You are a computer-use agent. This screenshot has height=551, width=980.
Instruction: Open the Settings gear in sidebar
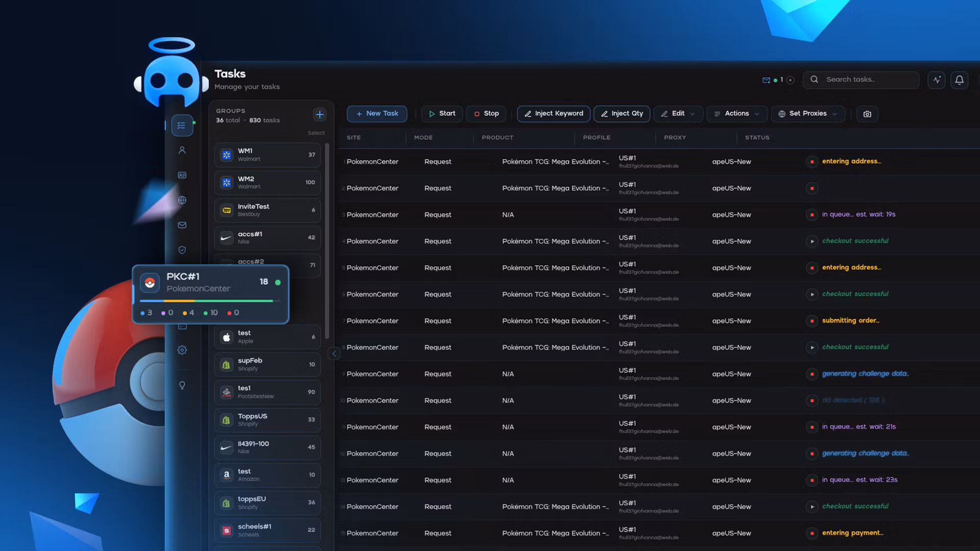coord(182,350)
